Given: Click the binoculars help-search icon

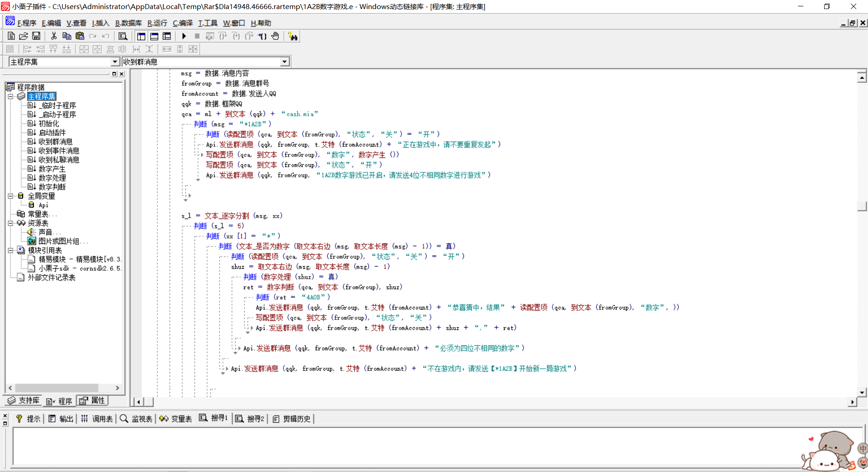Looking at the screenshot, I should pos(293,37).
